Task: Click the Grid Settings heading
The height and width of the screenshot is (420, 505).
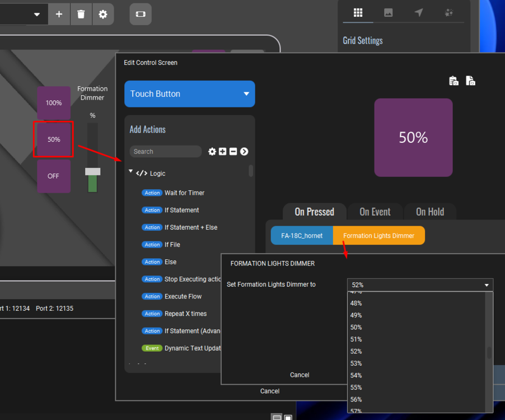Action: point(363,40)
